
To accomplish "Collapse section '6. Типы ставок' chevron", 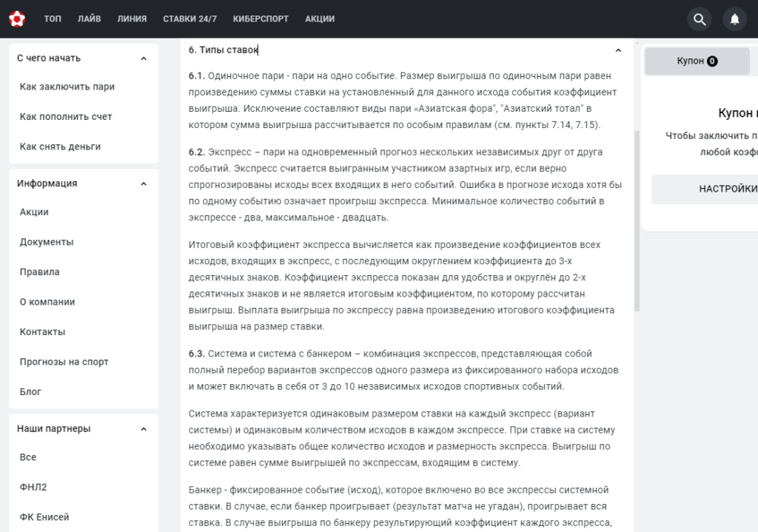I will point(618,50).
